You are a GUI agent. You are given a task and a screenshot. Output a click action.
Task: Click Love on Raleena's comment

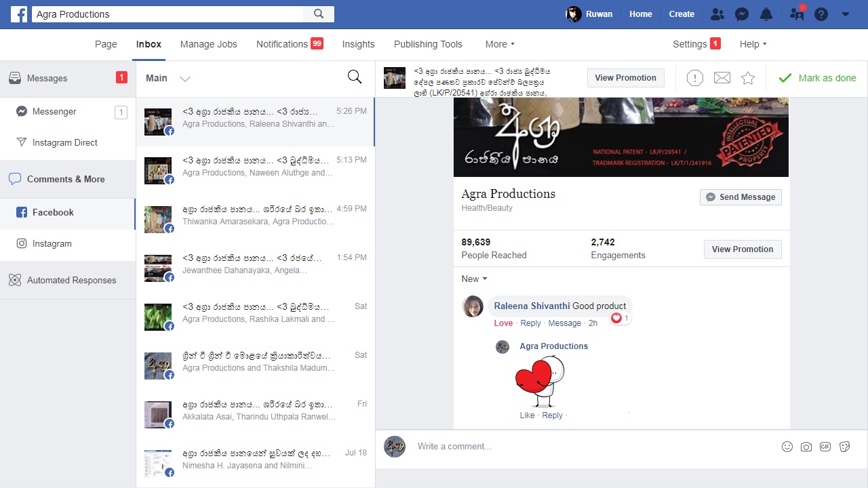(503, 323)
